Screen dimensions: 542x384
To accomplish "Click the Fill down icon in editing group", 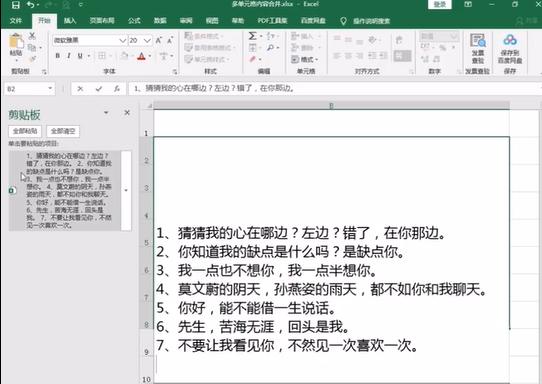I will tap(253, 47).
